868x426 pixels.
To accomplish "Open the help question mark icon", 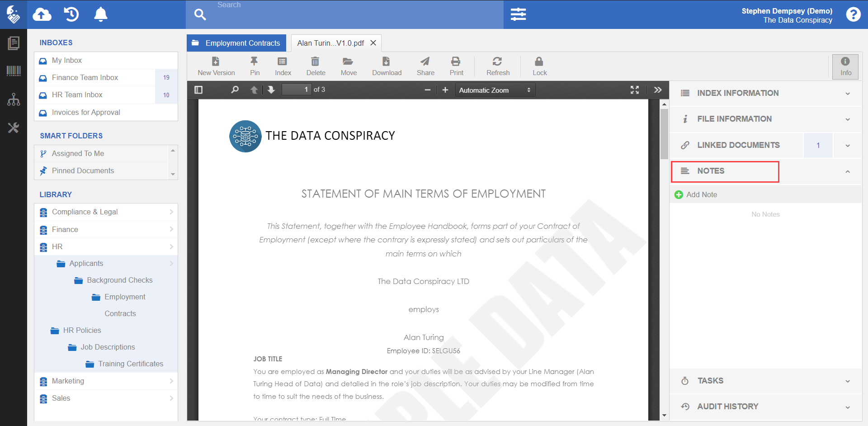I will coord(853,14).
